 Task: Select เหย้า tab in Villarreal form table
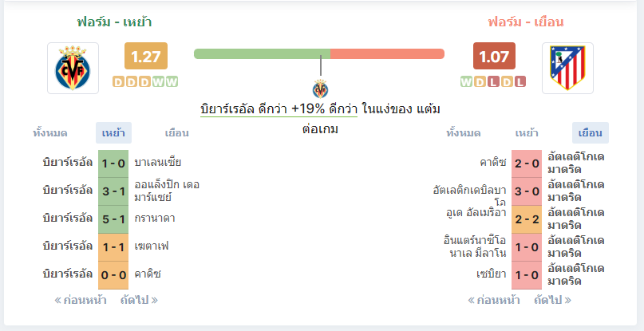click(114, 133)
